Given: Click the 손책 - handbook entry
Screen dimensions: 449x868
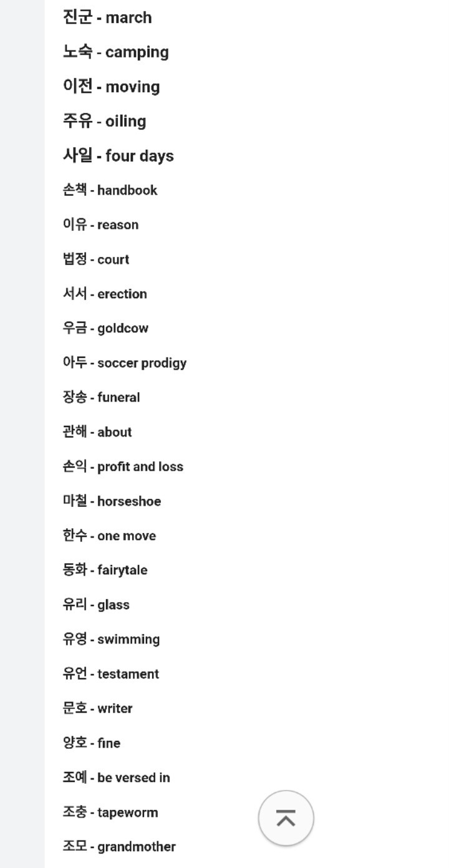Looking at the screenshot, I should pos(110,190).
